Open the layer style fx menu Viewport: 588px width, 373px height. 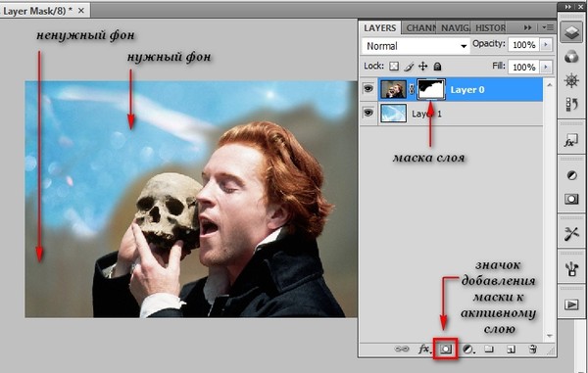point(424,350)
